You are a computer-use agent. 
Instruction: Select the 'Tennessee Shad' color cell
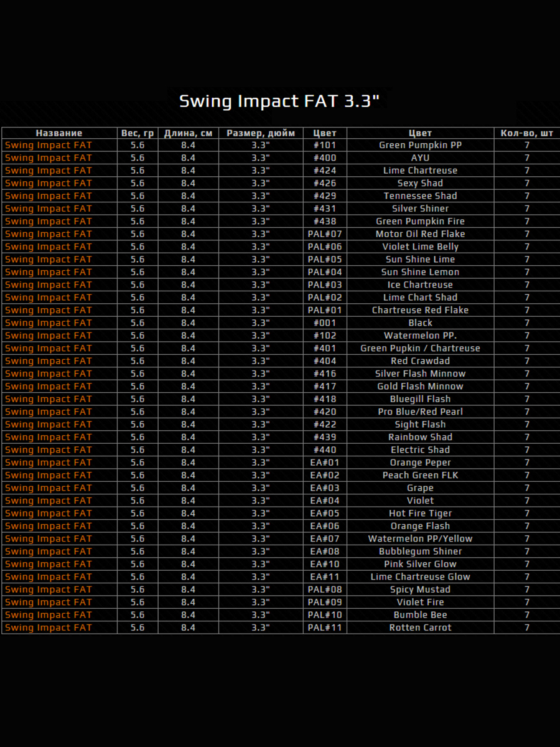click(421, 196)
